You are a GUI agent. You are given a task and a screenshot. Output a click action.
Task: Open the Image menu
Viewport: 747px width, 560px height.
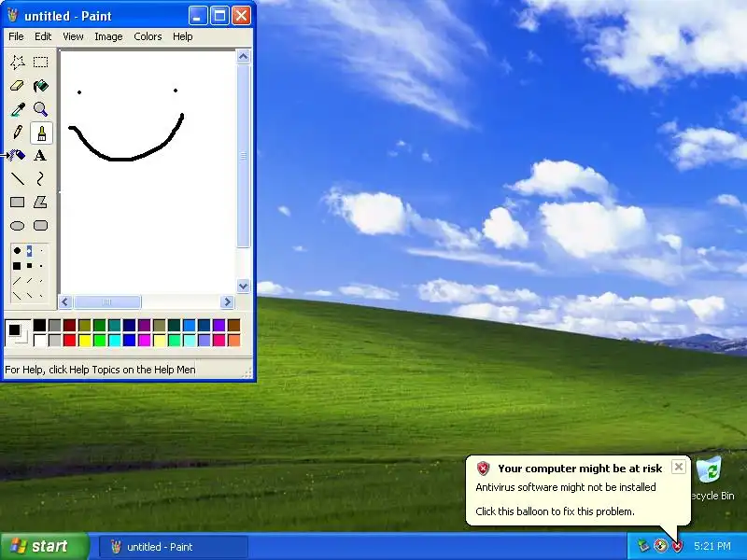[x=108, y=36]
